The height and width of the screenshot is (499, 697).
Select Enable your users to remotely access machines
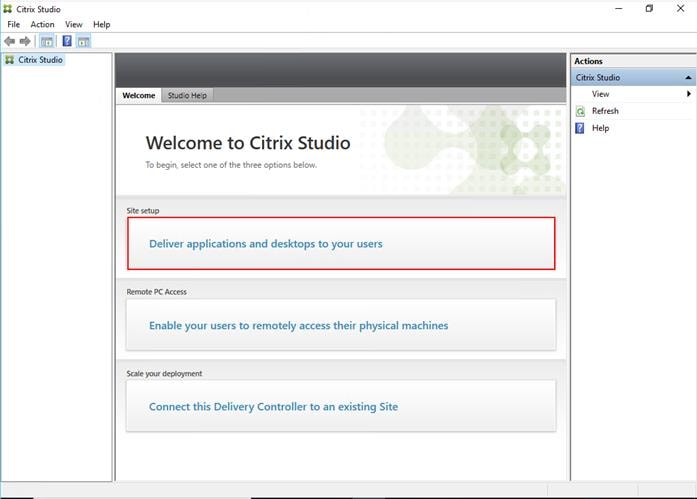tap(341, 325)
